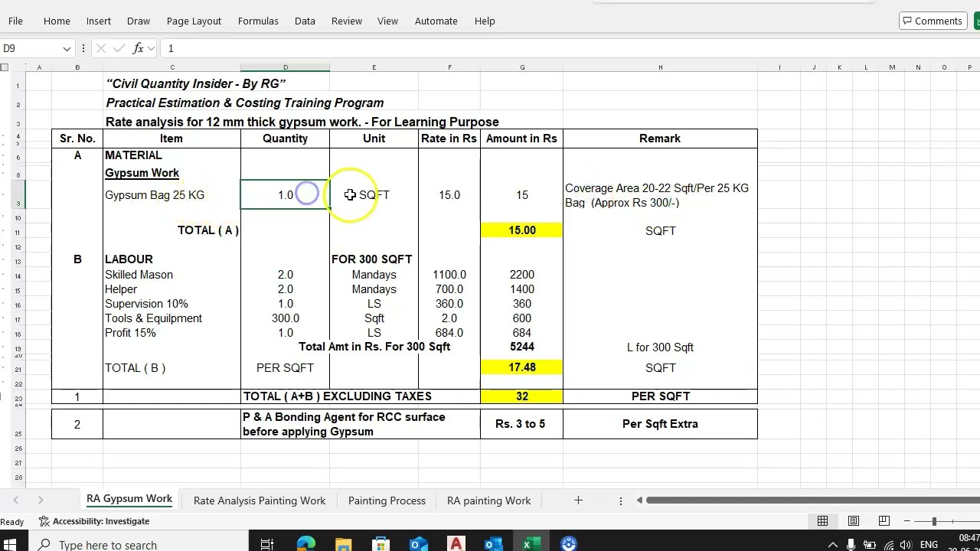This screenshot has height=551, width=980.
Task: Click zoom out minus button
Action: [907, 521]
